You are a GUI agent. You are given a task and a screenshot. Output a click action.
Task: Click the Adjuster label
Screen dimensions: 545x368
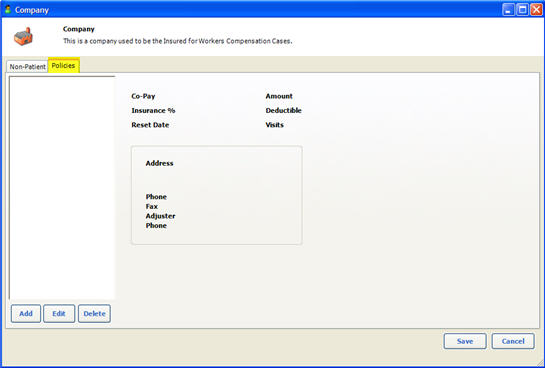(x=160, y=216)
